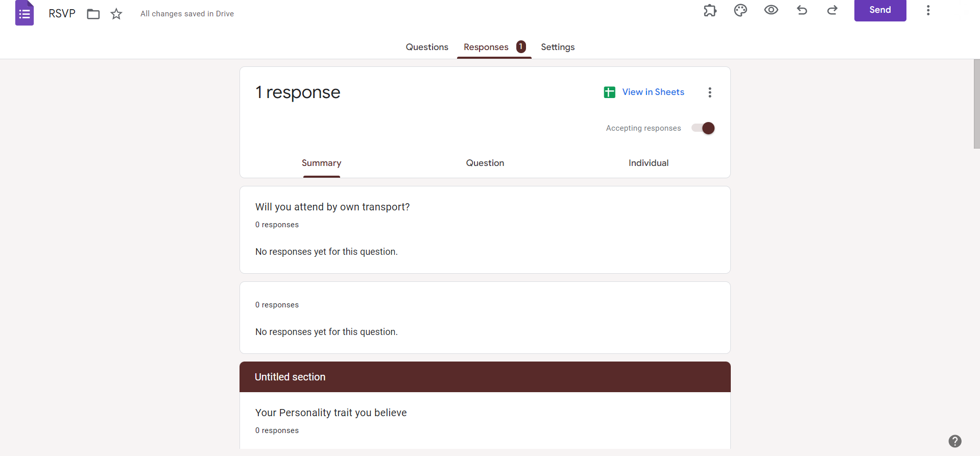Switch to the Questions tab
This screenshot has width=980, height=456.
point(427,47)
